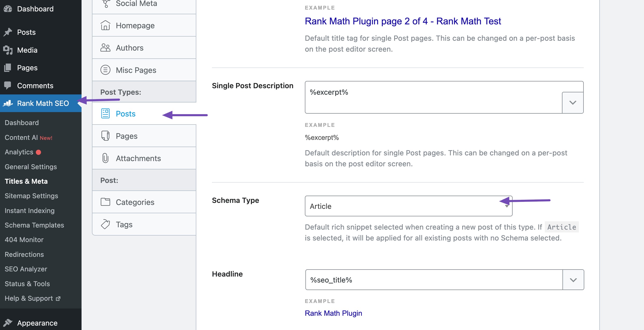Switch to the Posts post type tab
644x330 pixels.
[126, 114]
